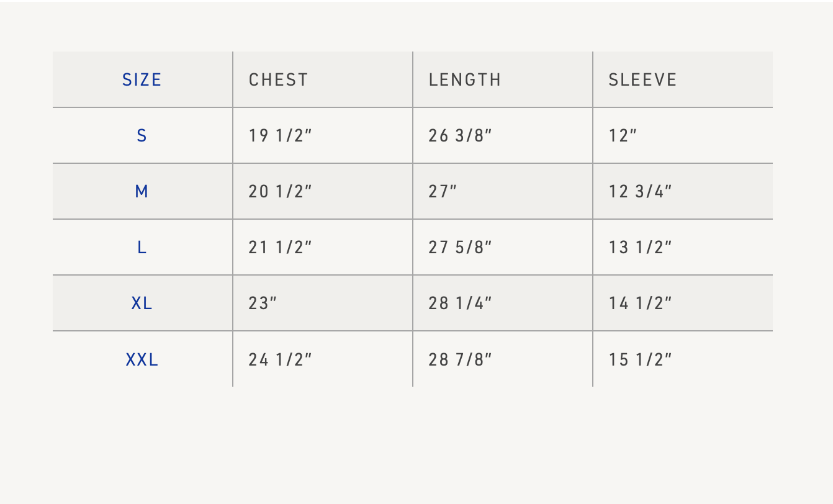Click the 26 3/8" length value

[x=460, y=136]
